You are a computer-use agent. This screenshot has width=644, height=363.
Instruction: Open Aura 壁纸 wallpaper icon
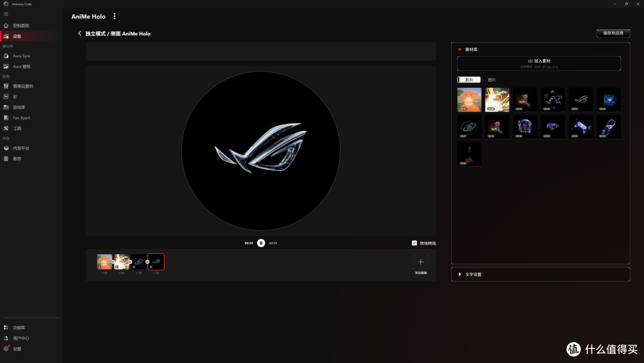coord(6,66)
